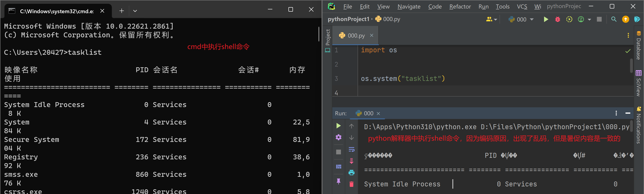The width and height of the screenshot is (644, 194).
Task: Pin the Run tab
Action: pos(339,181)
